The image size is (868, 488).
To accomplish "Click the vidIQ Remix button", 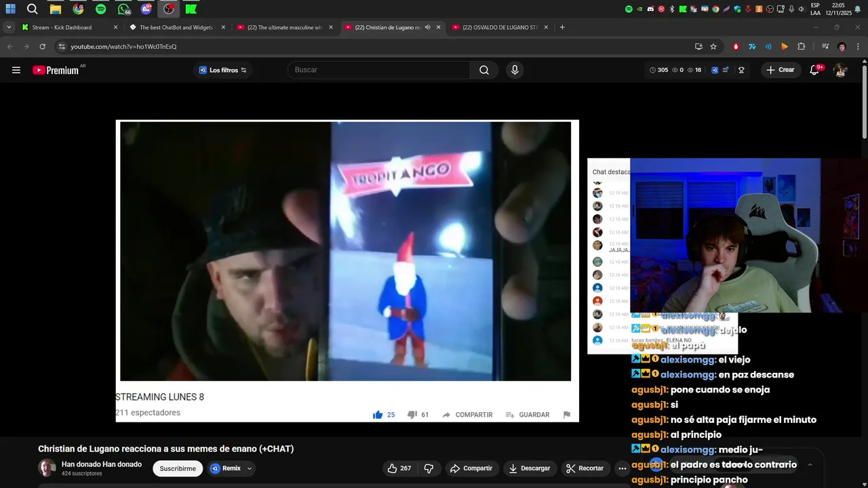I will click(226, 468).
